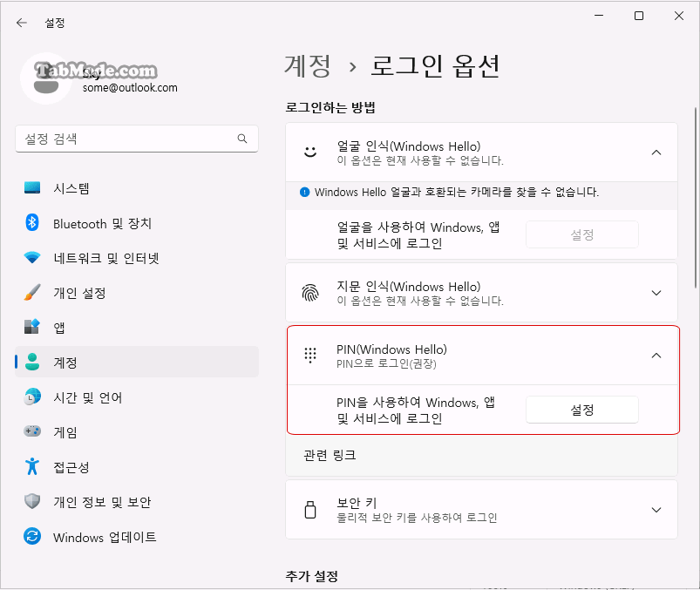The height and width of the screenshot is (590, 700).
Task: Click the Gaming controller icon
Action: [32, 431]
